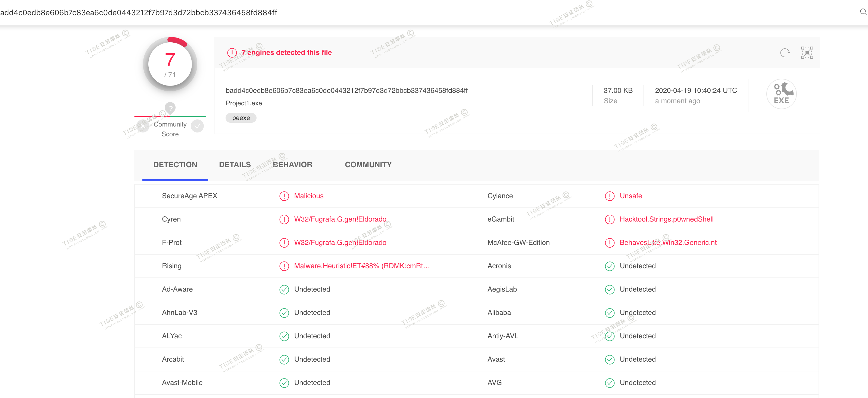Click the Hacktool.Strings.p0wnedShell detection label

(x=666, y=219)
